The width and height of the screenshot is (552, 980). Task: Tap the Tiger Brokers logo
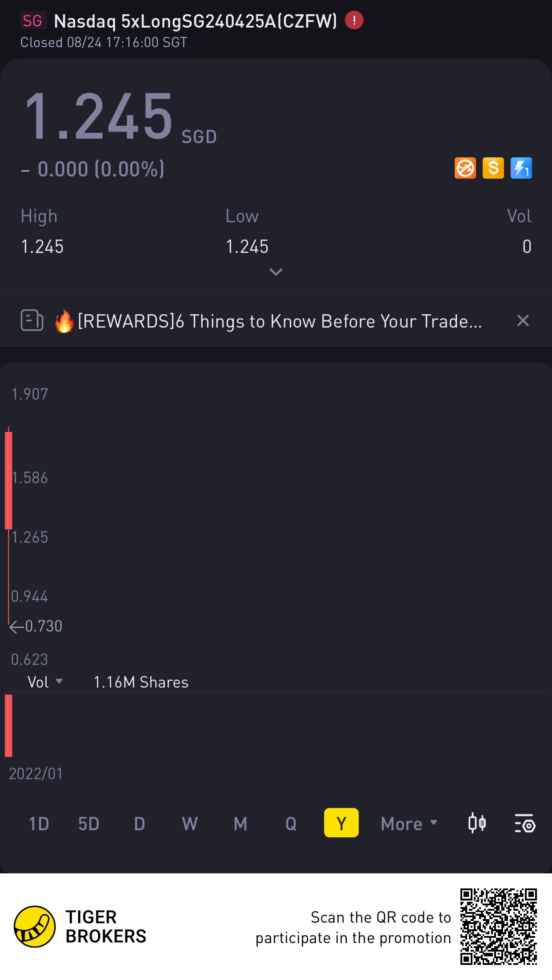[x=35, y=927]
